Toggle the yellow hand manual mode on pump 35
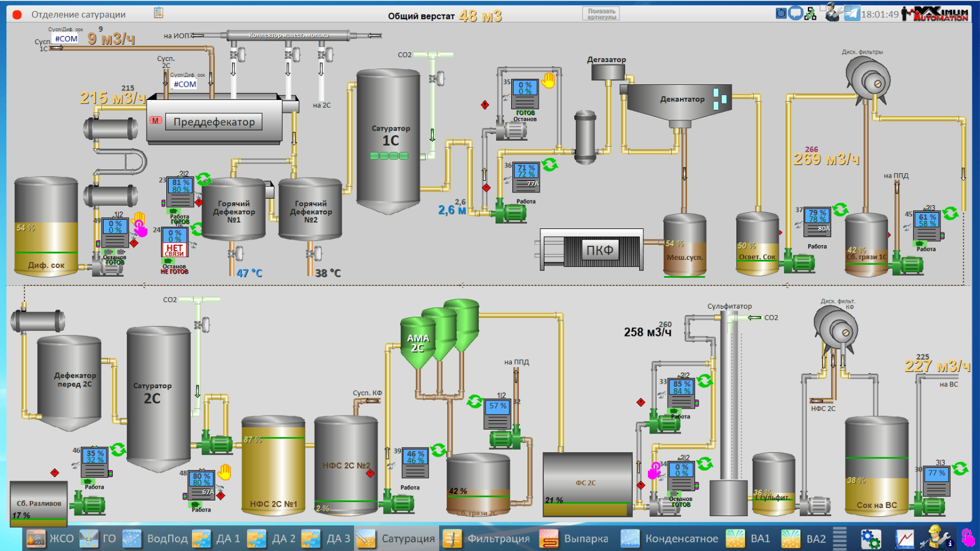 [x=548, y=80]
